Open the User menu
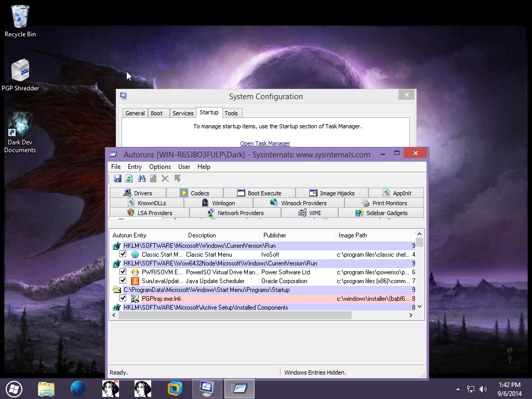Viewport: 532px width, 399px height. pos(184,167)
